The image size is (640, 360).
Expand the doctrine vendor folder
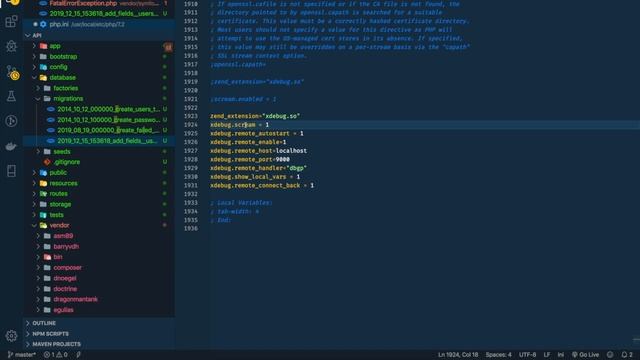click(x=99, y=289)
